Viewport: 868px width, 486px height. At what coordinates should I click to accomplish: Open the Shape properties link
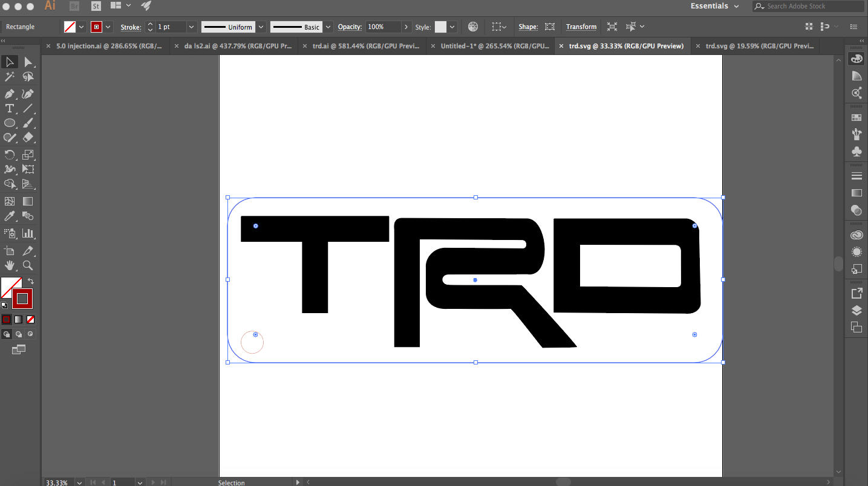pyautogui.click(x=528, y=27)
